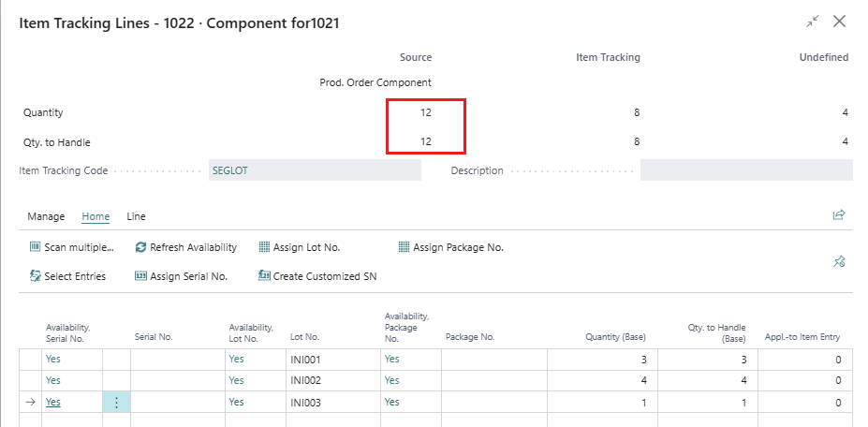Screen dimensions: 868x427
Task: Open the row menu for INI003
Action: tap(116, 402)
